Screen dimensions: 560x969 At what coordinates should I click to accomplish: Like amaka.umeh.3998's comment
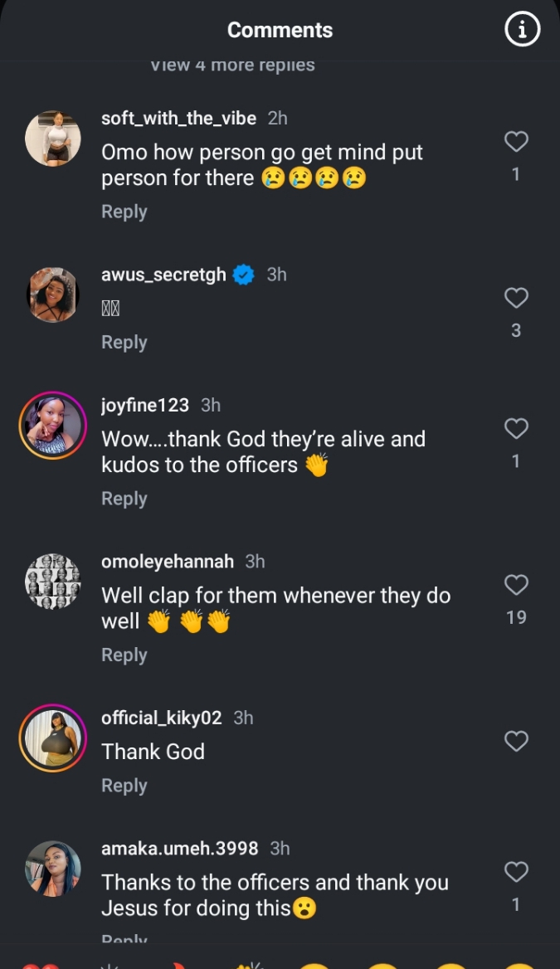(x=516, y=872)
